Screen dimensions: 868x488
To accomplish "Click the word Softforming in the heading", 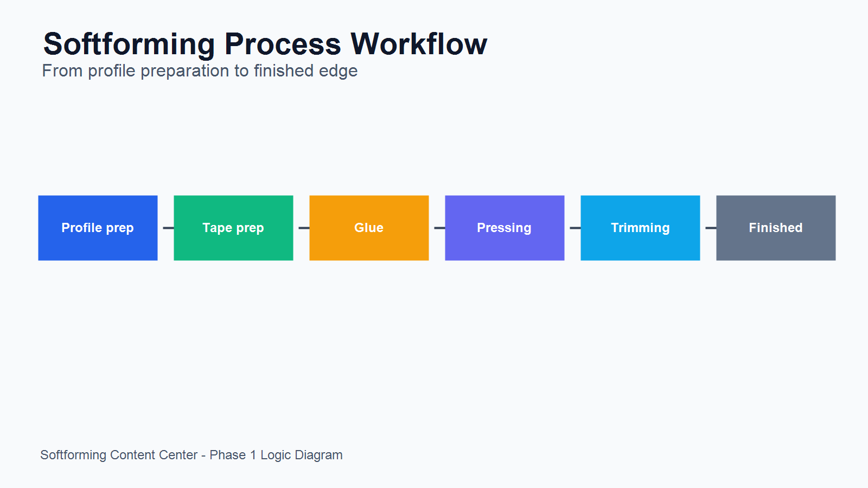I will click(x=129, y=44).
